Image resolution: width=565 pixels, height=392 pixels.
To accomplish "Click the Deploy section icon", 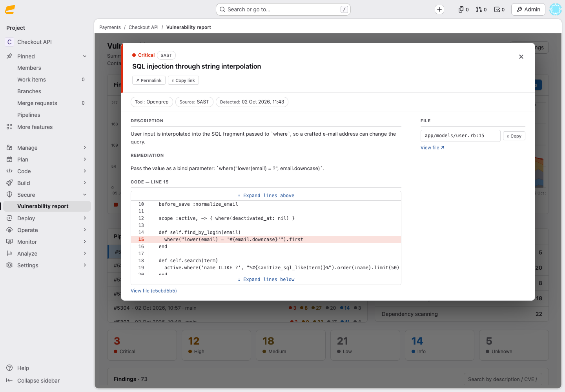I will tap(9, 218).
